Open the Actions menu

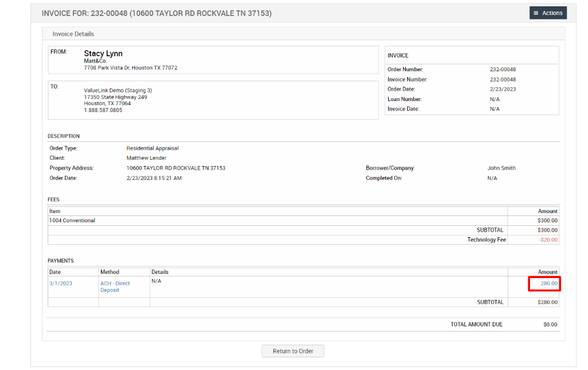tap(547, 12)
